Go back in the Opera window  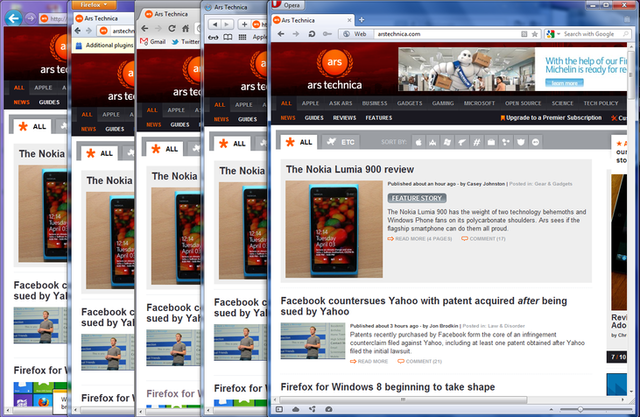pos(281,34)
